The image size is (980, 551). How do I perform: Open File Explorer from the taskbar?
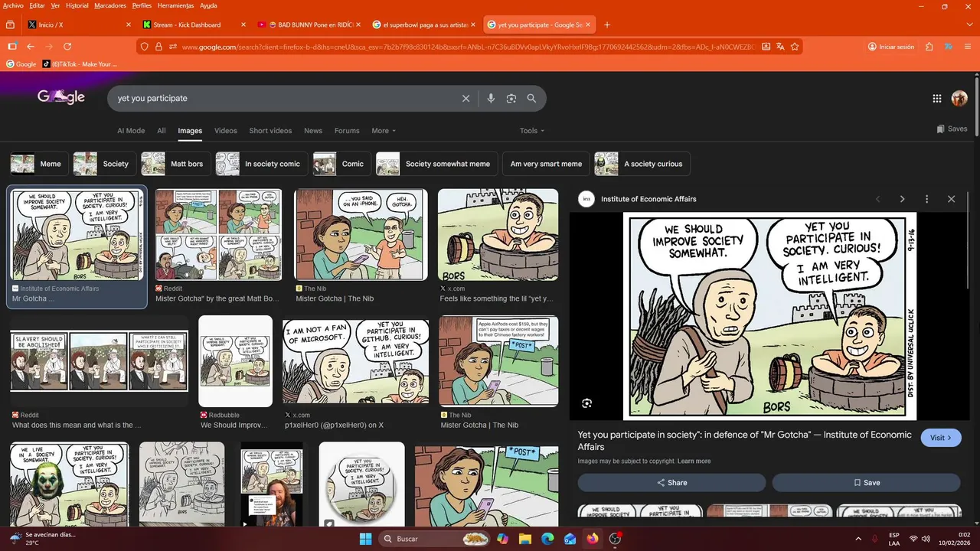525,539
